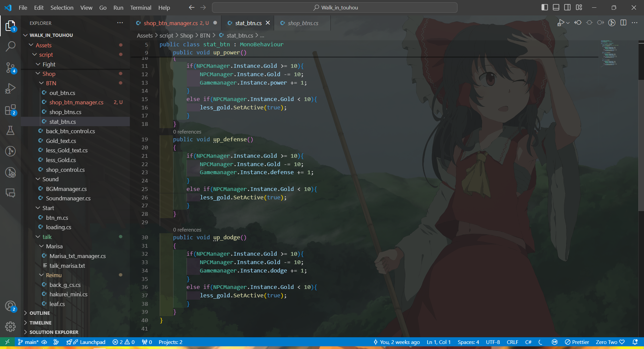The height and width of the screenshot is (349, 644).
Task: Open editor More Actions ellipsis
Action: (x=635, y=22)
